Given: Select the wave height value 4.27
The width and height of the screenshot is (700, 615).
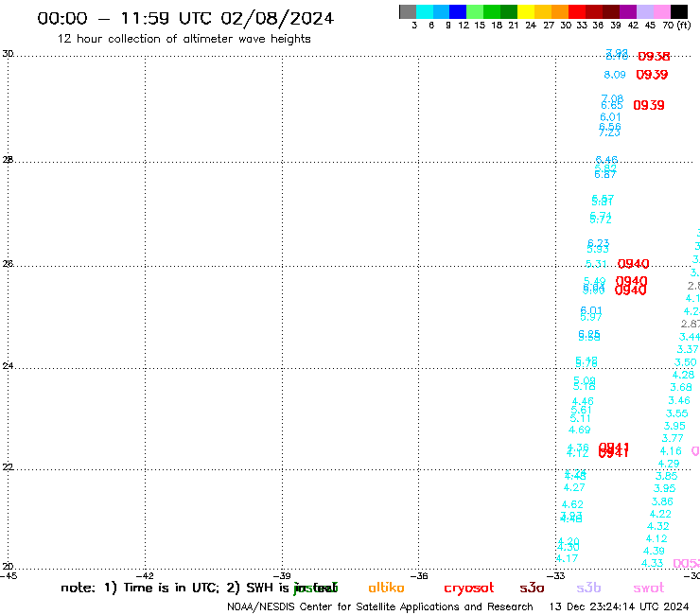Looking at the screenshot, I should (x=574, y=487).
